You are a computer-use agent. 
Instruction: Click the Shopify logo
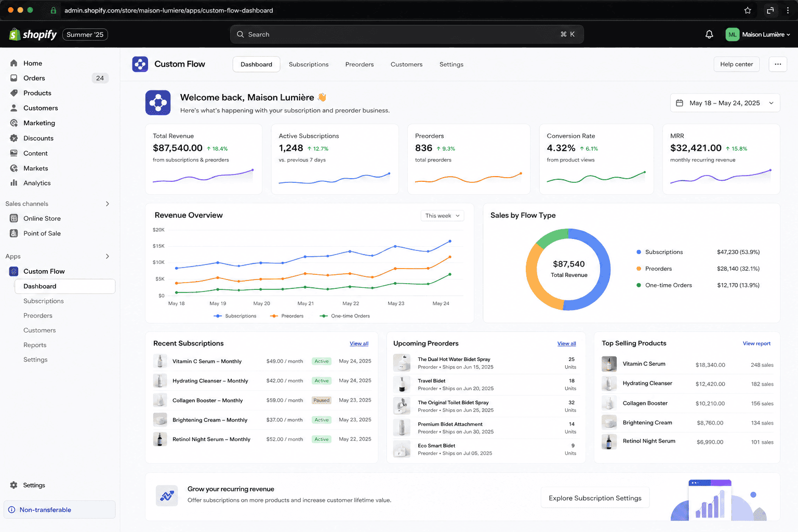pos(33,34)
